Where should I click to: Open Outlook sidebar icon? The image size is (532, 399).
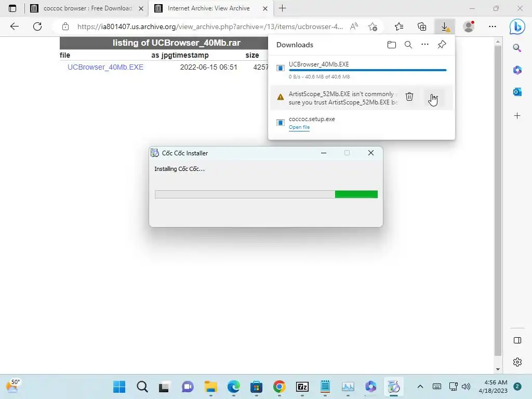coord(517,91)
